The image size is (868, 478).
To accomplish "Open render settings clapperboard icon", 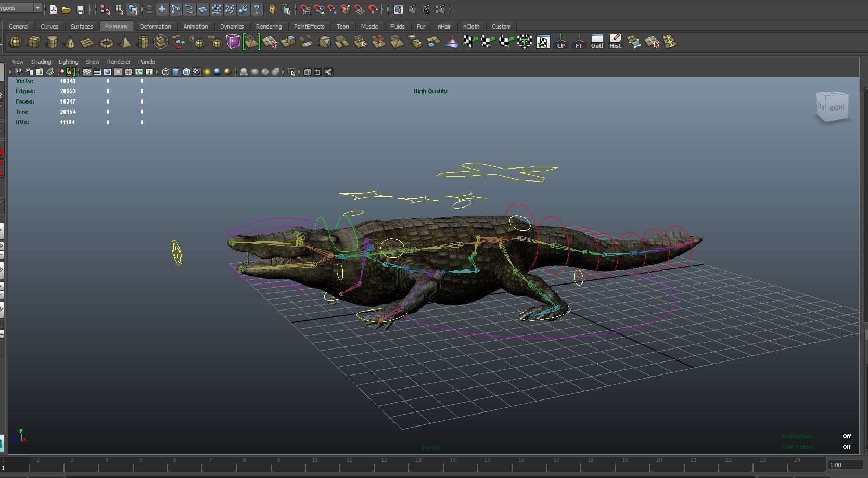I will (440, 9).
